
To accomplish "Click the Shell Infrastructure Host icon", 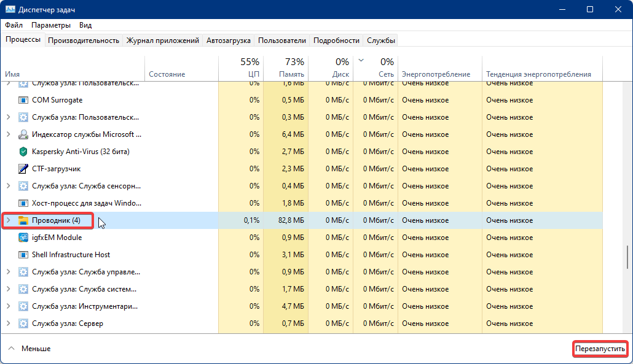I will pyautogui.click(x=23, y=255).
